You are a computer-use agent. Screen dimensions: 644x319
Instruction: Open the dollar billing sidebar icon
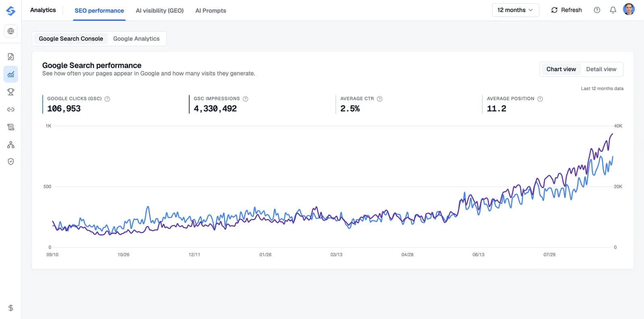(x=11, y=308)
